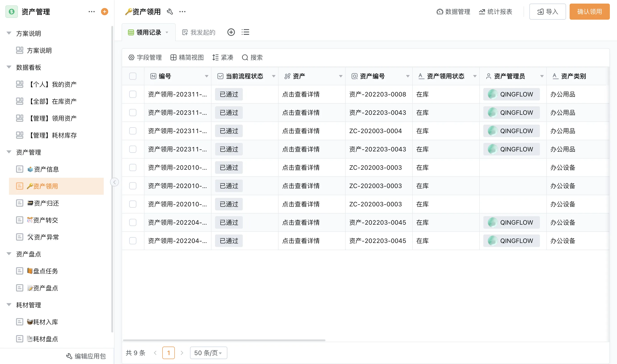The height and width of the screenshot is (364, 617).
Task: Click the horizontal table scrollbar
Action: pos(224,340)
